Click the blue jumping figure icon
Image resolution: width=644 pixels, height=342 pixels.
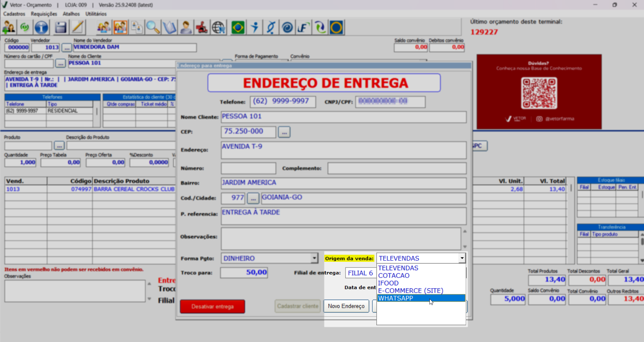(x=255, y=28)
